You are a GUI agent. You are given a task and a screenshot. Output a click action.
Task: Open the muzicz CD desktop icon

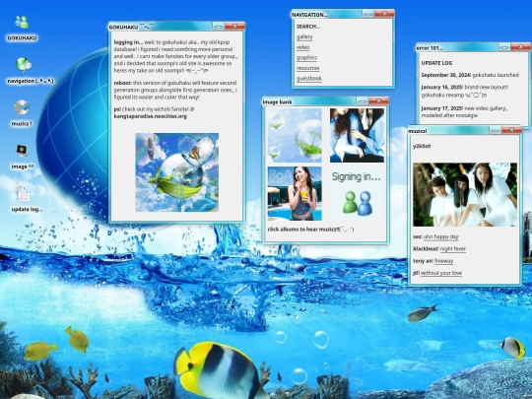click(22, 107)
